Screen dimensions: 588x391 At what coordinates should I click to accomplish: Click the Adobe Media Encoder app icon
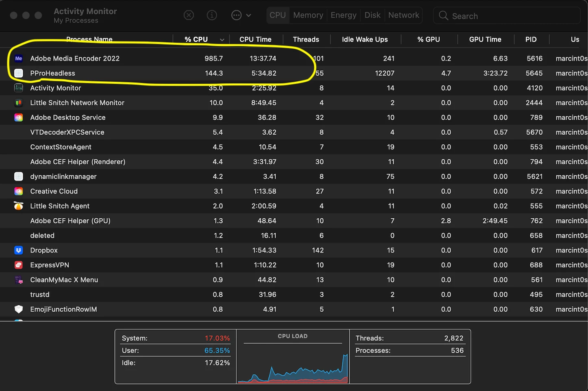pyautogui.click(x=19, y=58)
